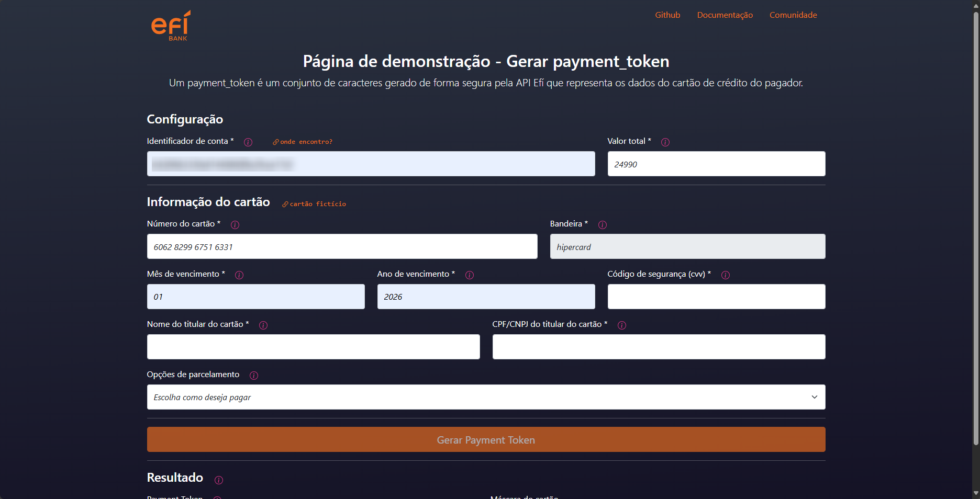Click the scrollbar down arrow
This screenshot has height=499, width=980.
point(976,493)
